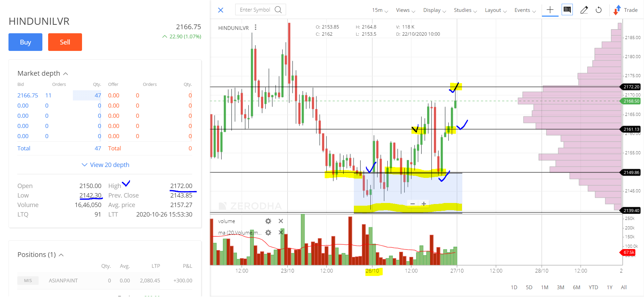Remove the ma (20,Volume) study
The height and width of the screenshot is (297, 644).
click(x=281, y=233)
